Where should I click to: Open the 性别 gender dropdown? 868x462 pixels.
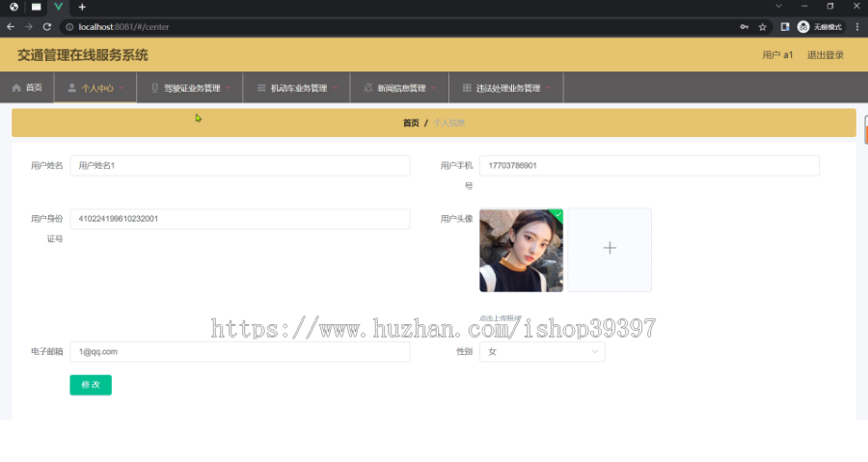542,351
